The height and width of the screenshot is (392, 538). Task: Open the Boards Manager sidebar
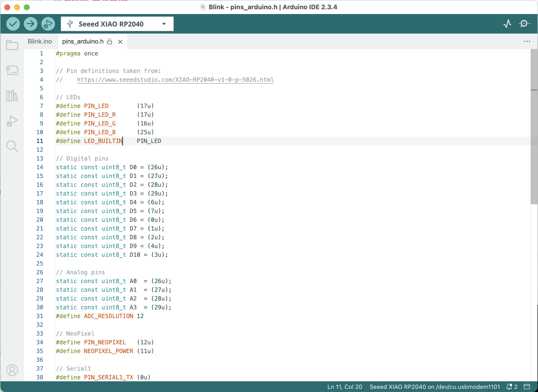pyautogui.click(x=12, y=71)
